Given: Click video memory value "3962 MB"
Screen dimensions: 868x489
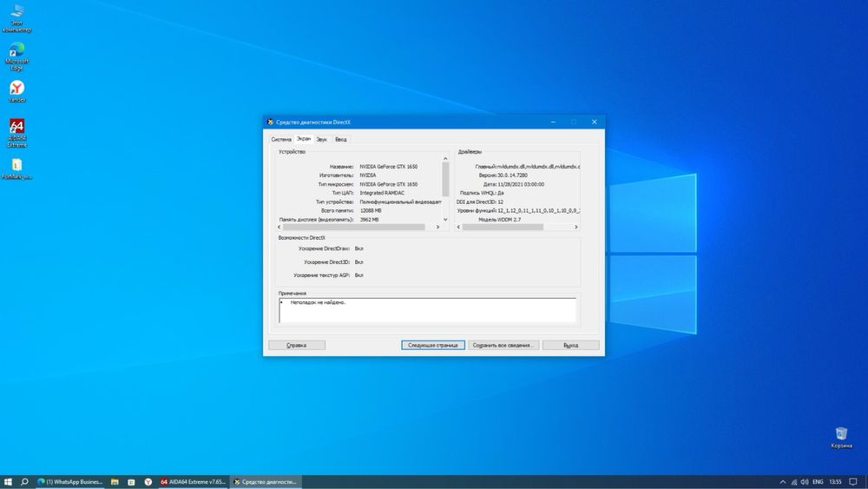Looking at the screenshot, I should pos(369,219).
